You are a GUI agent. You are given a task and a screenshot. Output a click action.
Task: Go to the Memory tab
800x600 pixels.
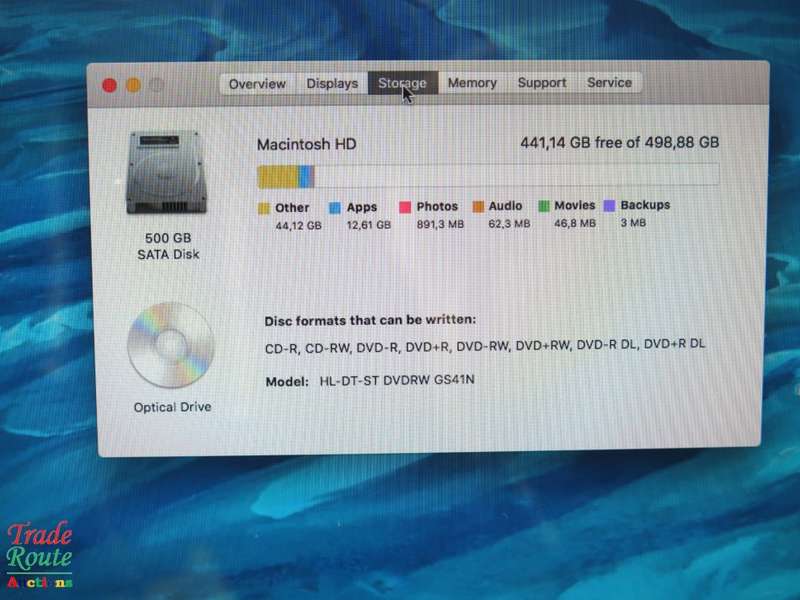click(x=472, y=83)
